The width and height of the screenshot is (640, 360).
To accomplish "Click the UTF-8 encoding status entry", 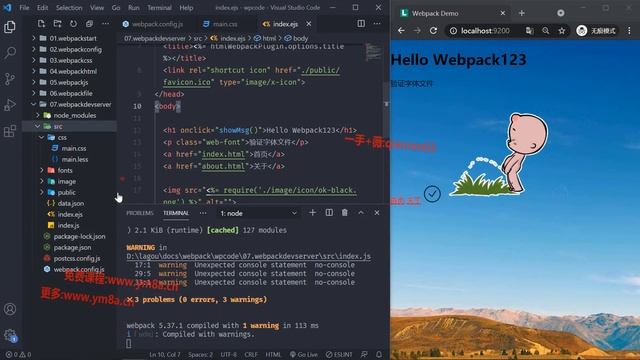I will (229, 354).
